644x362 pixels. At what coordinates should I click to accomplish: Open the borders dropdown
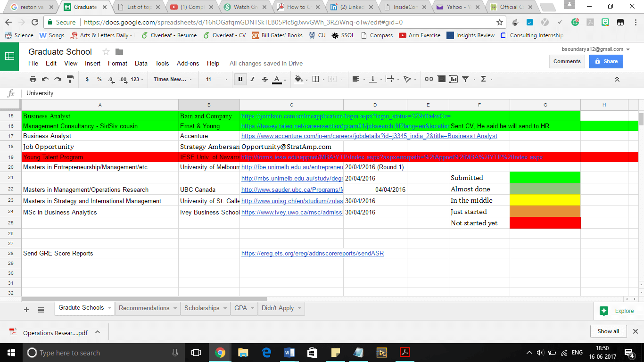tap(318, 79)
